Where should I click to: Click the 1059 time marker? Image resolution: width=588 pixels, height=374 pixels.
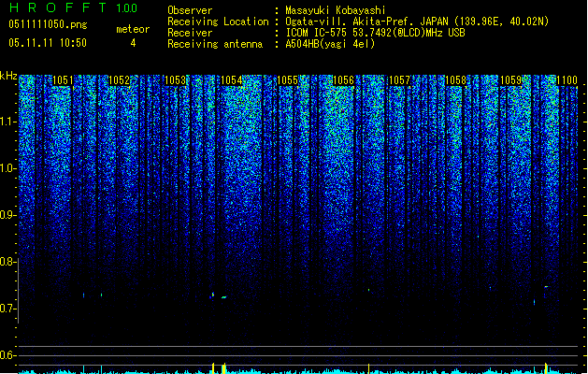pyautogui.click(x=511, y=80)
